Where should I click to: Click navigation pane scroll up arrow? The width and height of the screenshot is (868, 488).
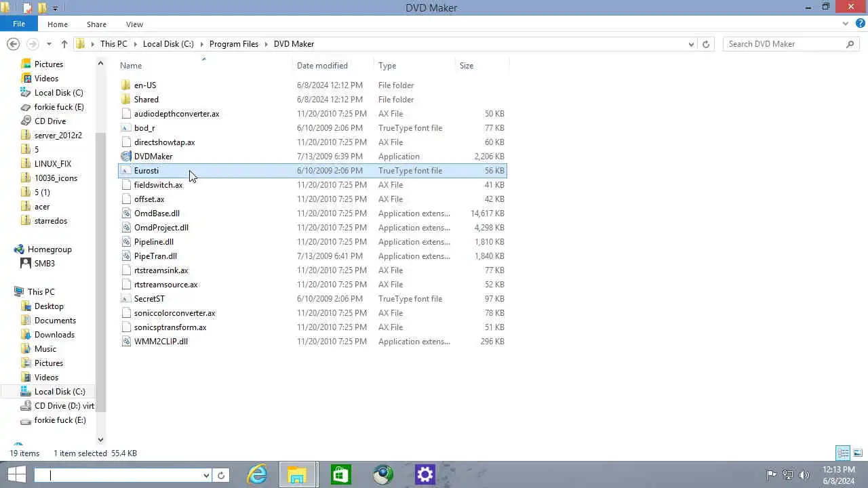[x=100, y=64]
